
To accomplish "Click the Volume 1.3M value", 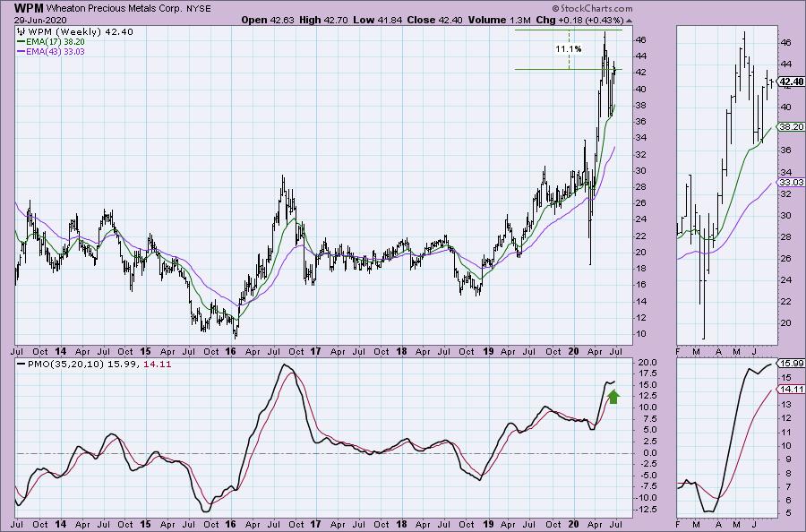I will 499,20.
